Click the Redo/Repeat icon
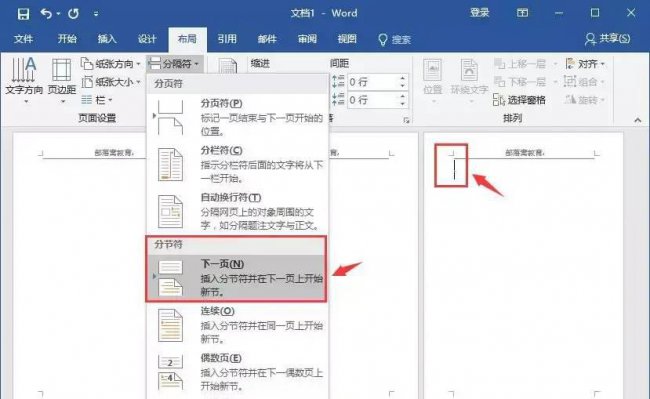 click(x=73, y=14)
